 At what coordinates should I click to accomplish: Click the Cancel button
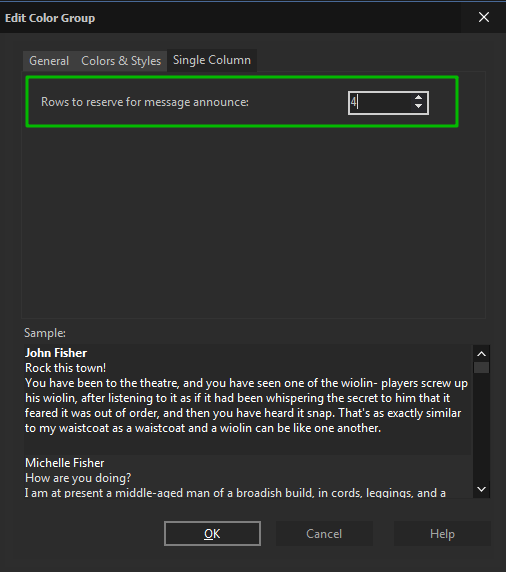[324, 534]
